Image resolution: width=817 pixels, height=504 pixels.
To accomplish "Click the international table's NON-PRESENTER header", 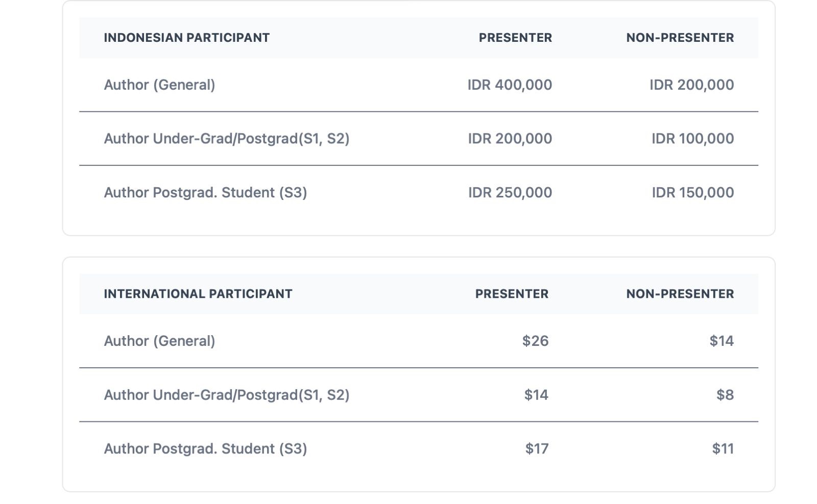I will coord(680,294).
